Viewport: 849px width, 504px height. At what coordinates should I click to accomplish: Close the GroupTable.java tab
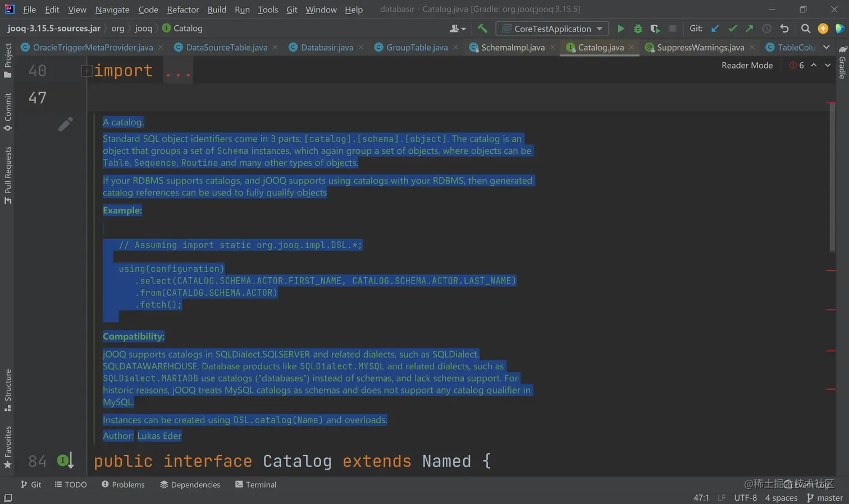455,48
